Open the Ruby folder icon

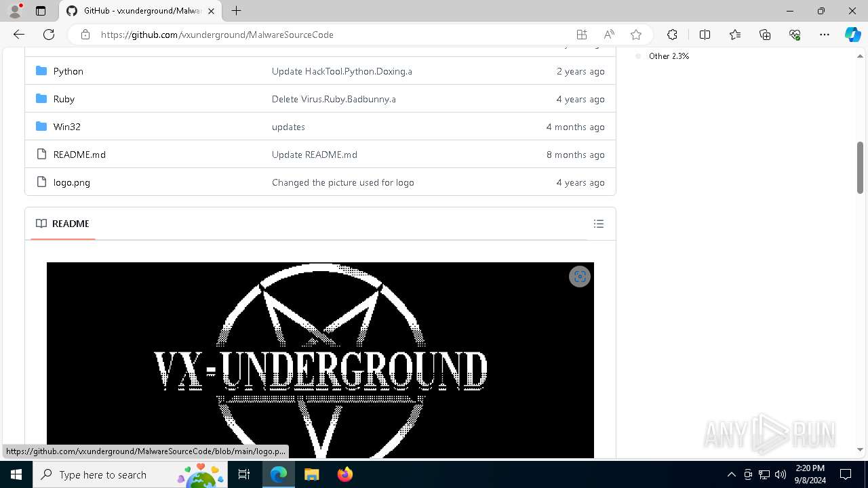pos(41,99)
